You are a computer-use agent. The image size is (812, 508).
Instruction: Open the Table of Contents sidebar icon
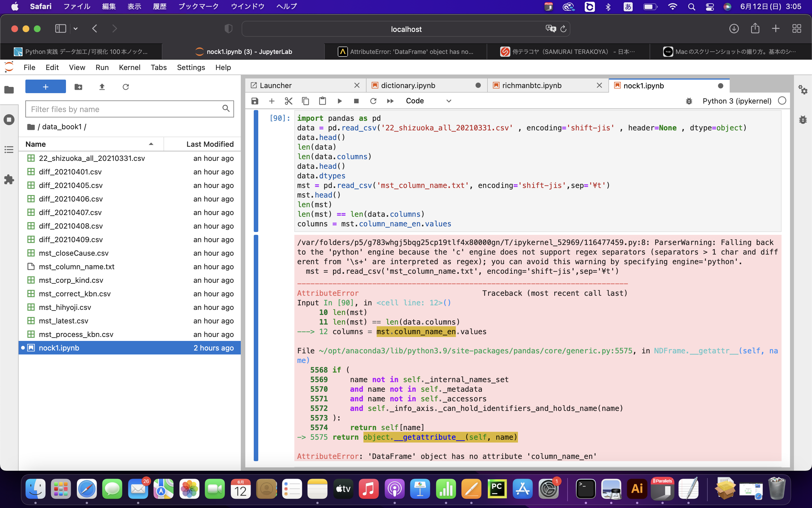click(9, 150)
